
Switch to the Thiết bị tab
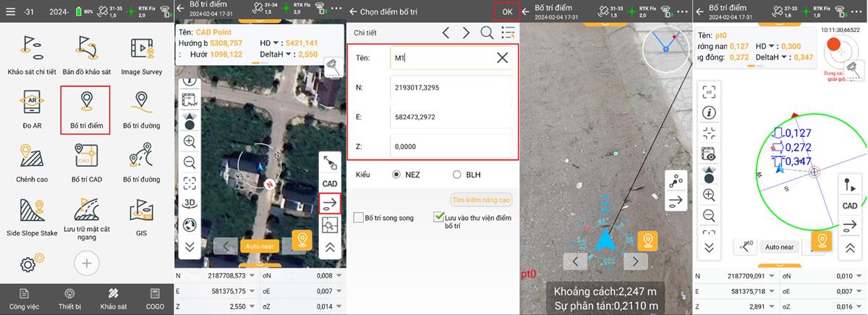tap(69, 298)
